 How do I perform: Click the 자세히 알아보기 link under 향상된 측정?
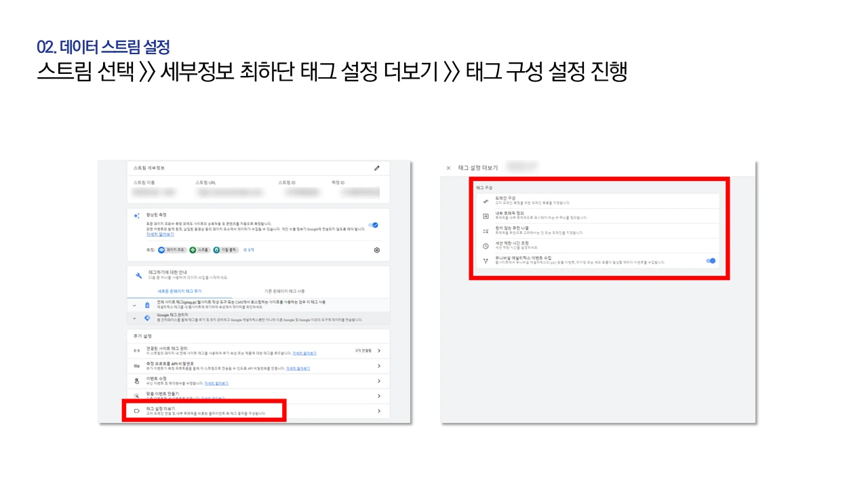click(x=159, y=234)
